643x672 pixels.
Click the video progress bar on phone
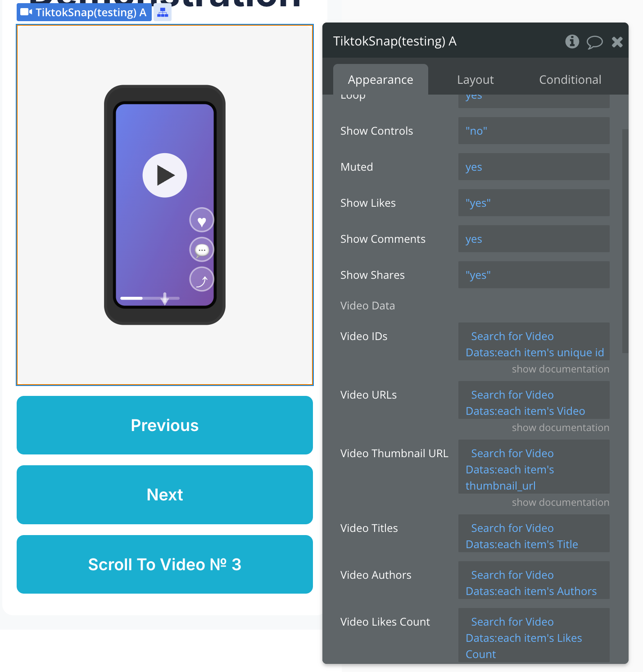149,298
